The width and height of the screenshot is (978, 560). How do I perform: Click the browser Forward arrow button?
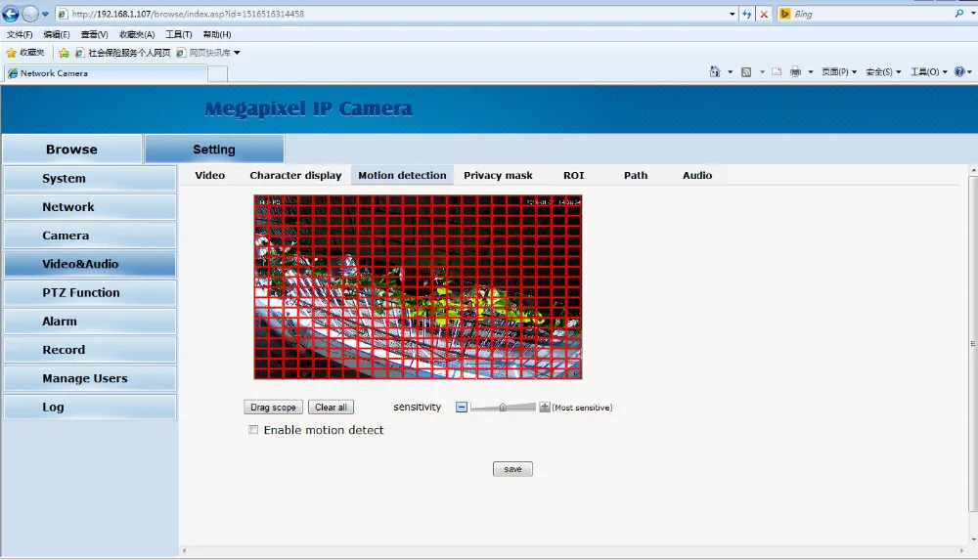(x=30, y=13)
